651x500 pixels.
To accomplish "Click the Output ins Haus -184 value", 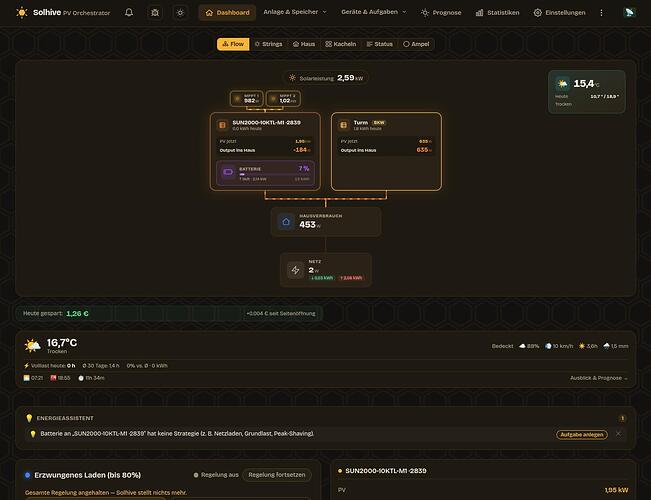I will (x=302, y=150).
